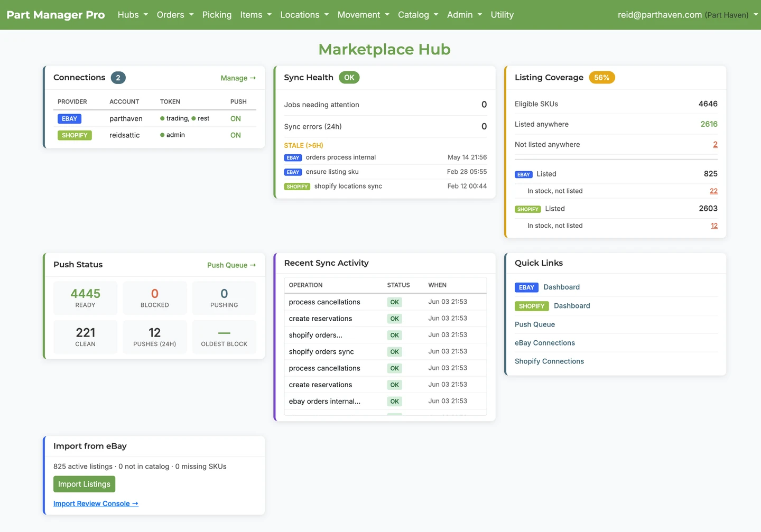Screen dimensions: 761x532
Task: Click the Eligible SKUs value 4646
Action: [708, 104]
